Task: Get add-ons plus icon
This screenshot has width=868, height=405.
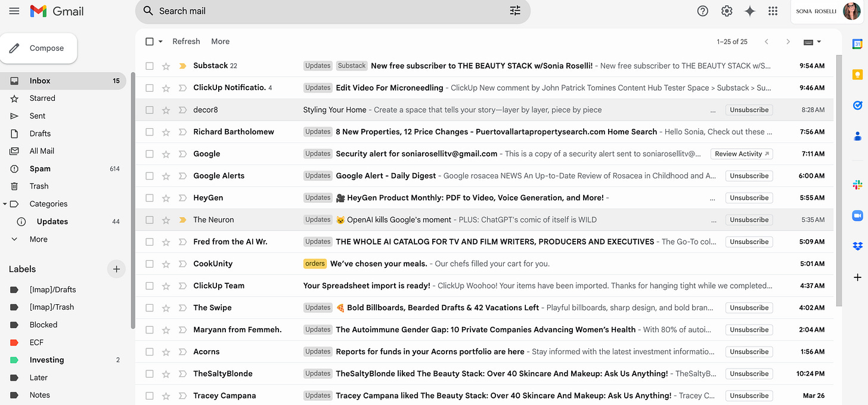Action: tap(857, 277)
